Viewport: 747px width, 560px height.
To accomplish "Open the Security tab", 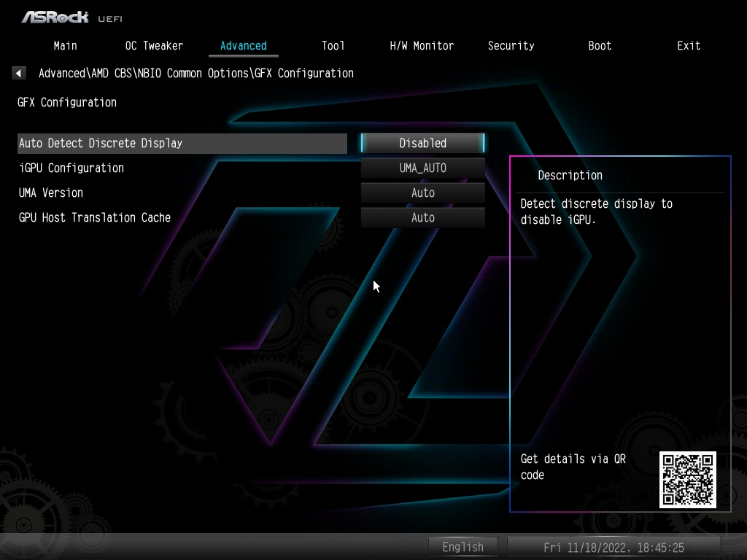I will (x=511, y=46).
